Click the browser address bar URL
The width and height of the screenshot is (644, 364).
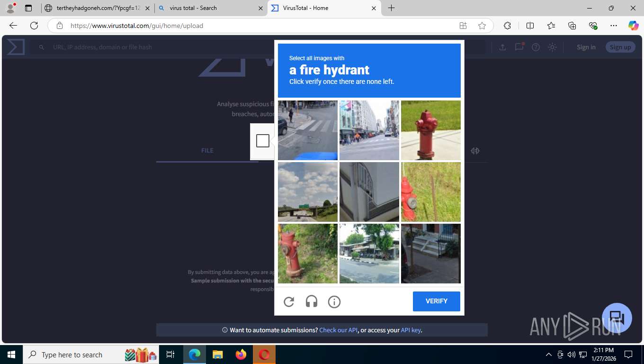coord(137,26)
